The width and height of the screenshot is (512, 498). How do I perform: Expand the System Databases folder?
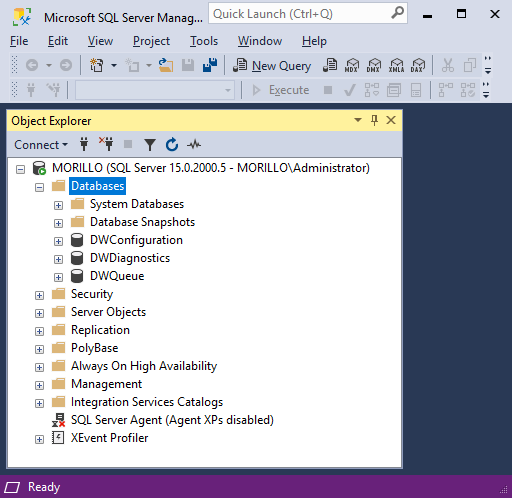click(x=58, y=205)
